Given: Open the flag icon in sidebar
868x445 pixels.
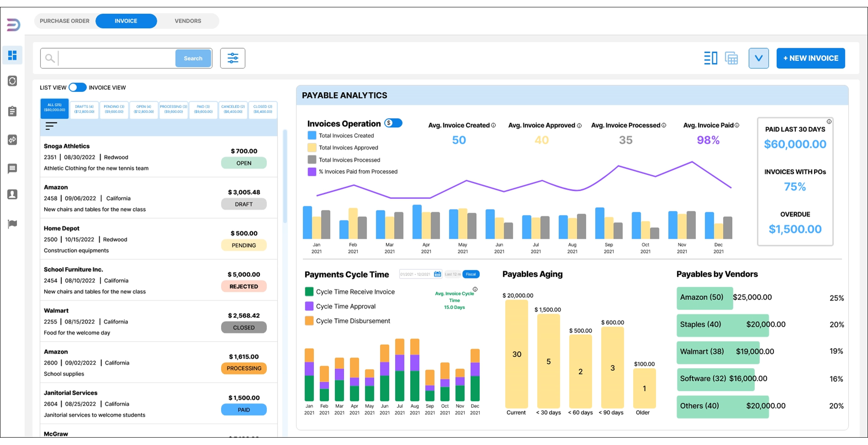Looking at the screenshot, I should 12,224.
